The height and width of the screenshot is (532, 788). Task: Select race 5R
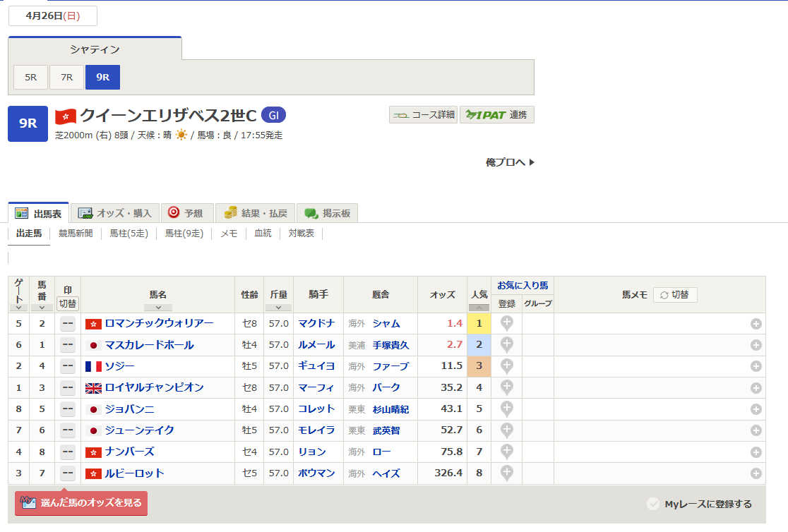[x=30, y=78]
